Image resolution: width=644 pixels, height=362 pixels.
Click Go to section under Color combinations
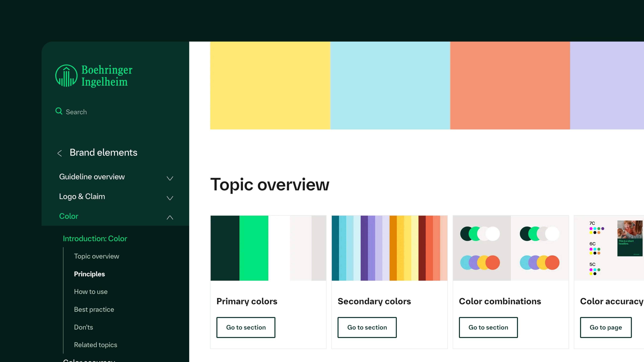pos(488,327)
